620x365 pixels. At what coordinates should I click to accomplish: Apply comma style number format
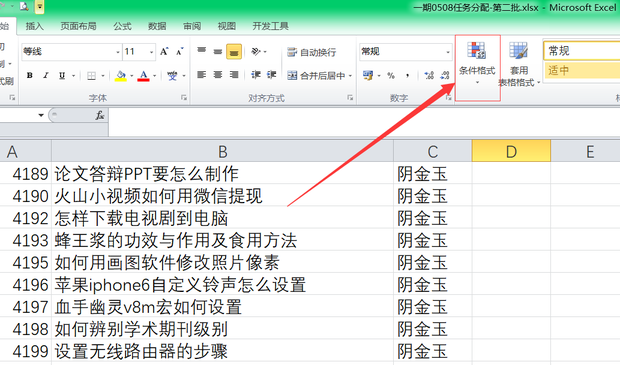[x=407, y=75]
